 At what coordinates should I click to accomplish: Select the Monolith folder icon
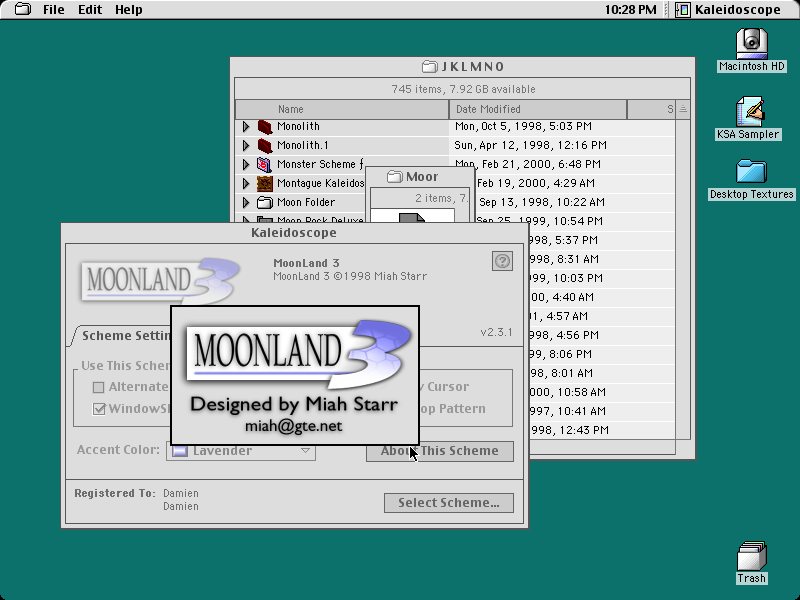tap(265, 127)
